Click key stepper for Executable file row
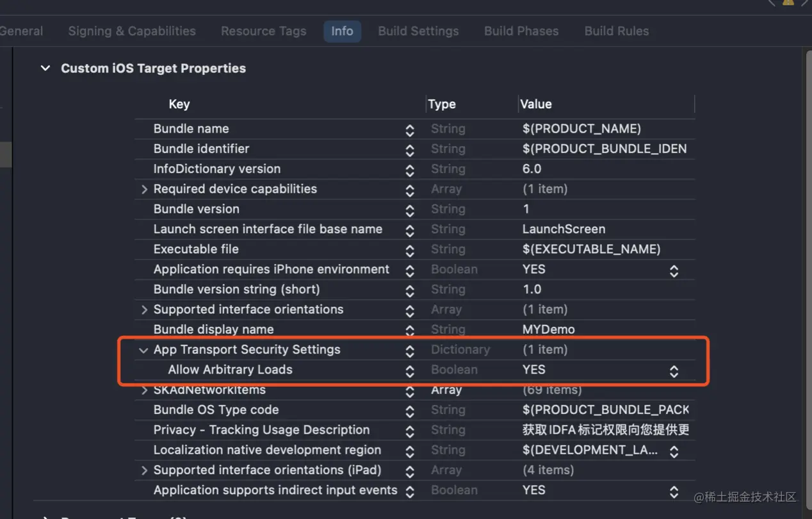Screen dimensions: 812x519 [x=410, y=250]
